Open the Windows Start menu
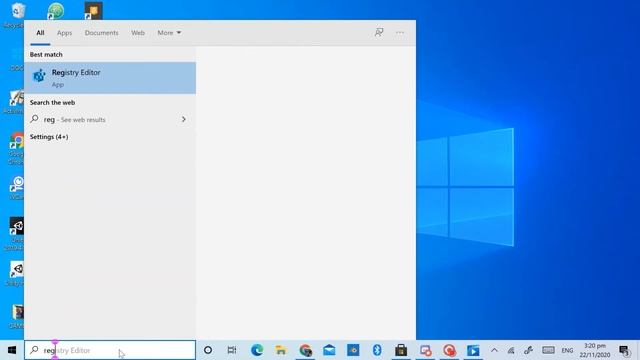The width and height of the screenshot is (640, 360). pyautogui.click(x=12, y=350)
